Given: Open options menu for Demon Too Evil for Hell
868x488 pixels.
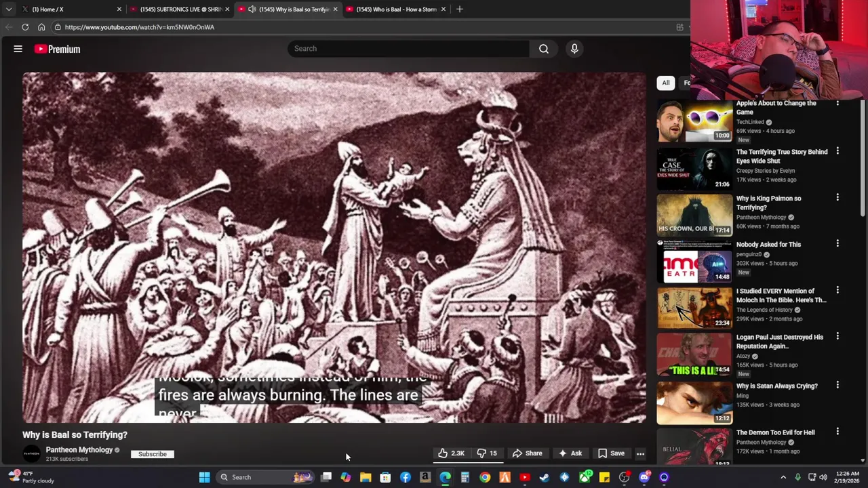Looking at the screenshot, I should coord(837,431).
